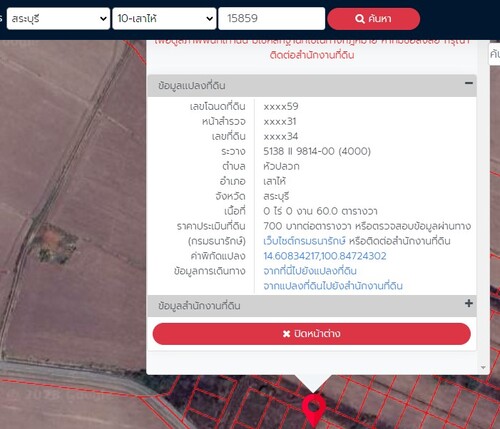Select the land deed number xxxx59
This screenshot has width=500, height=429.
point(281,107)
